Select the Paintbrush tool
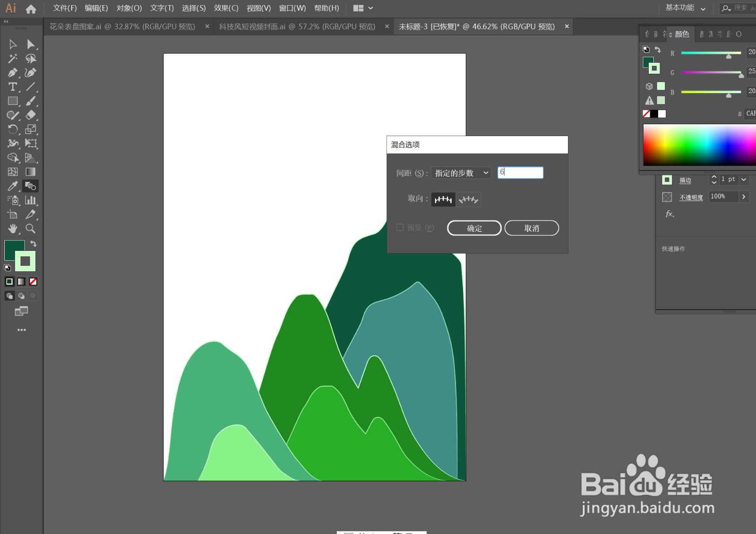The height and width of the screenshot is (534, 756). point(31,101)
